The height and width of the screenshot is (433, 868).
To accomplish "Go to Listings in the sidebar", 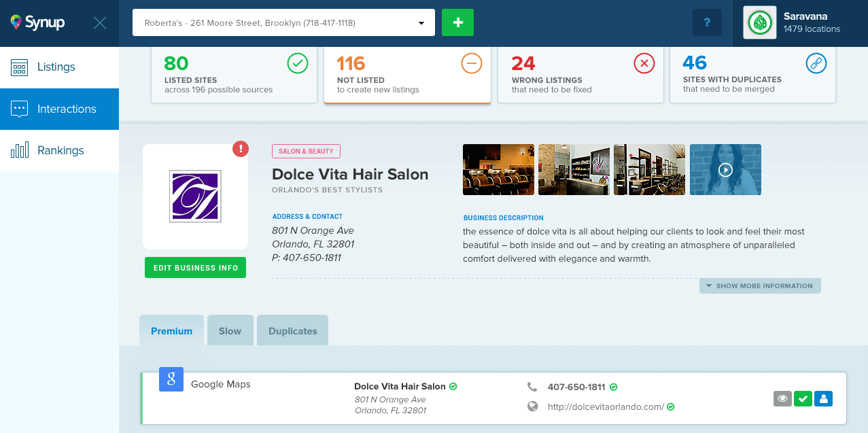I will [x=56, y=67].
